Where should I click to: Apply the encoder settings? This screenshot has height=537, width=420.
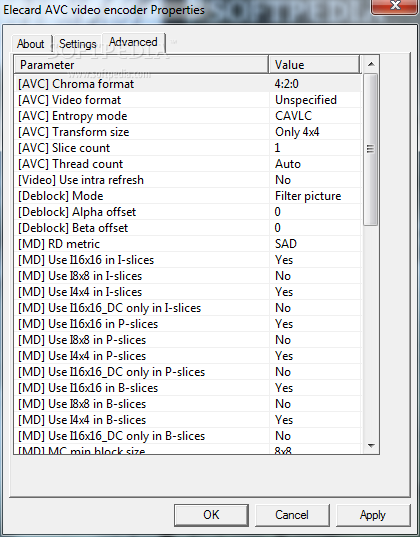(373, 515)
